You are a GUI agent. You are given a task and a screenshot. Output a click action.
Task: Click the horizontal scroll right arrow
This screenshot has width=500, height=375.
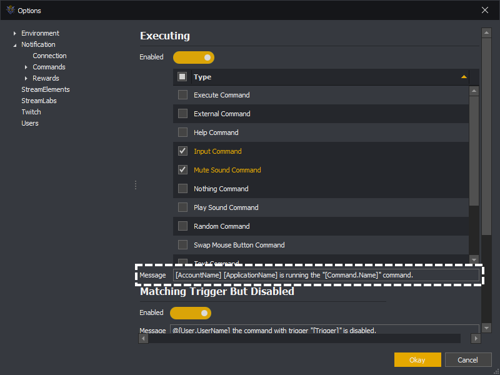click(x=476, y=339)
